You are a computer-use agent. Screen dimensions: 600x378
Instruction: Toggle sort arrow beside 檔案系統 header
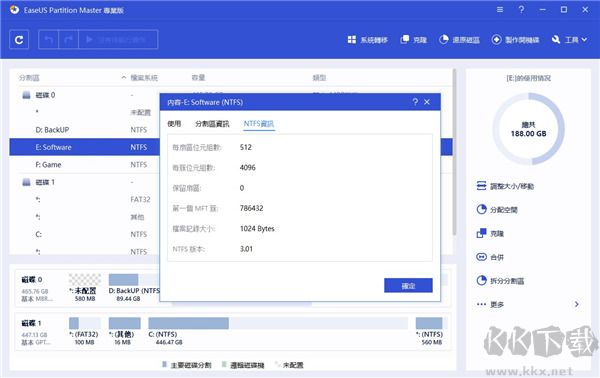click(124, 78)
